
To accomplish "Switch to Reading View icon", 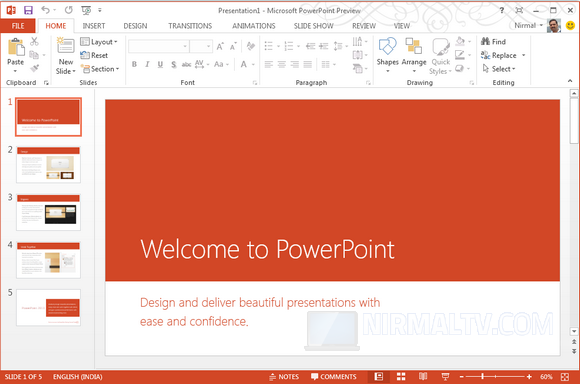I will coord(423,377).
